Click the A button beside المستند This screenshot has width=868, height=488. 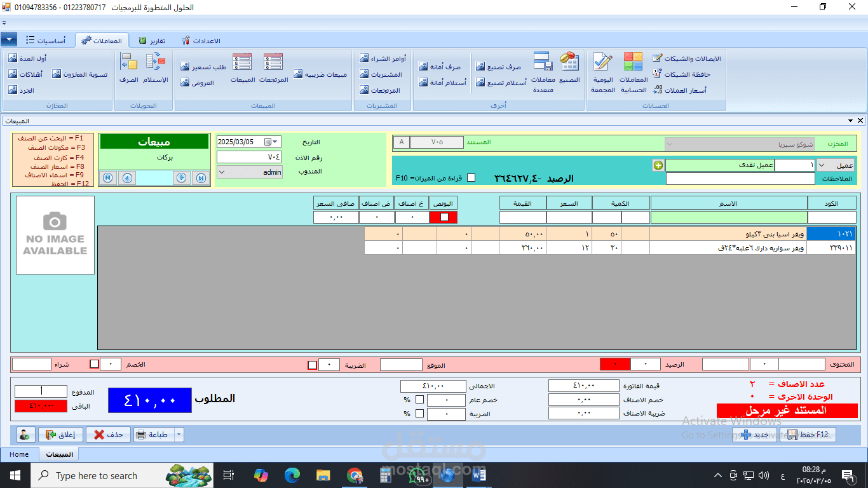(x=401, y=142)
